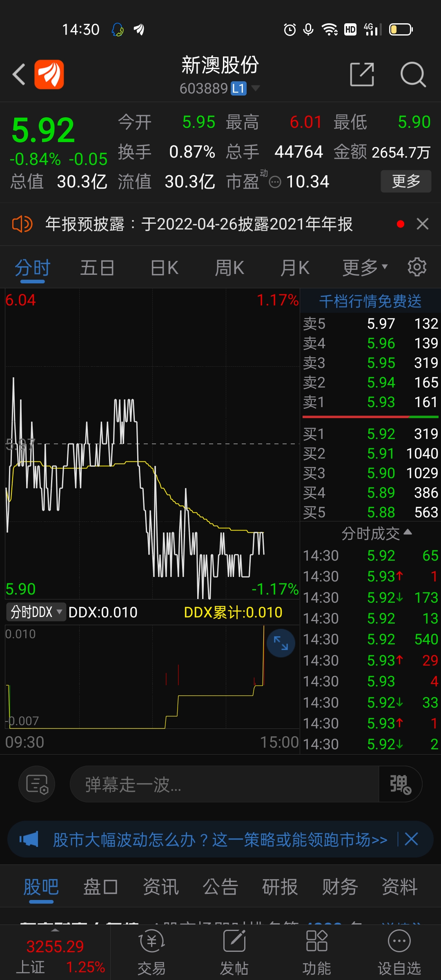Switch to the 五日 chart tab
Image resolution: width=441 pixels, height=980 pixels.
tap(97, 268)
